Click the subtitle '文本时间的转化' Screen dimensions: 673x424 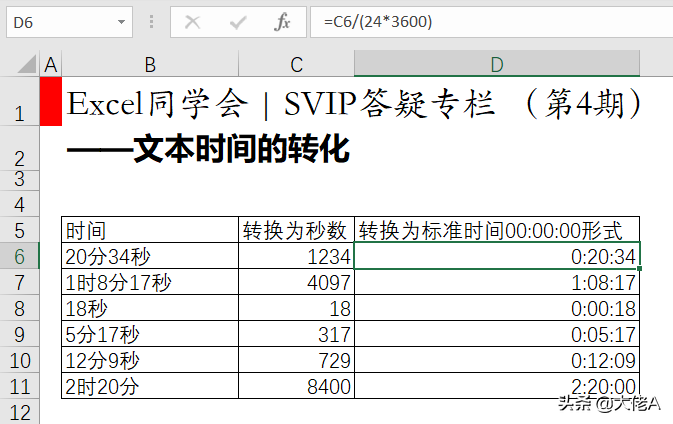241,149
